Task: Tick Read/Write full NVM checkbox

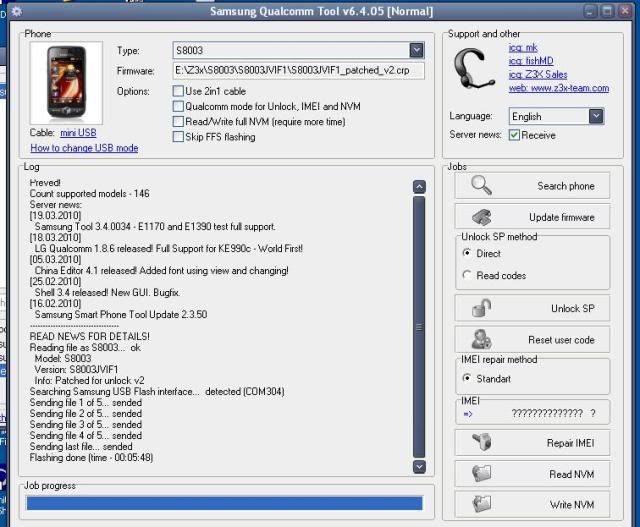Action: pos(178,122)
